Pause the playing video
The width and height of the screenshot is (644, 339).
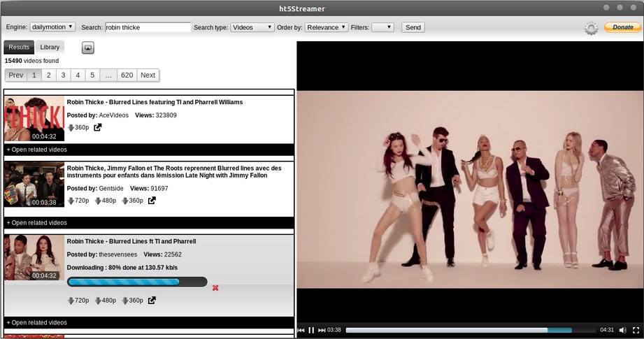[311, 330]
